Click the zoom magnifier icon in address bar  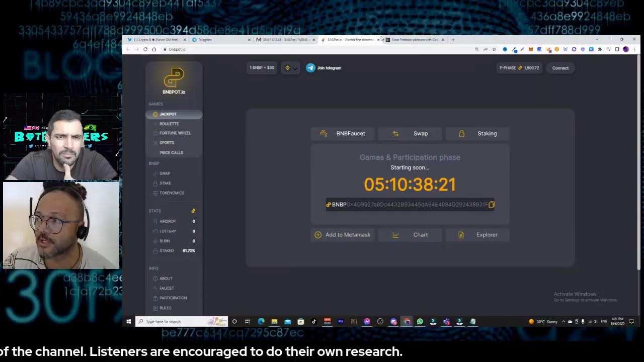coord(476,49)
